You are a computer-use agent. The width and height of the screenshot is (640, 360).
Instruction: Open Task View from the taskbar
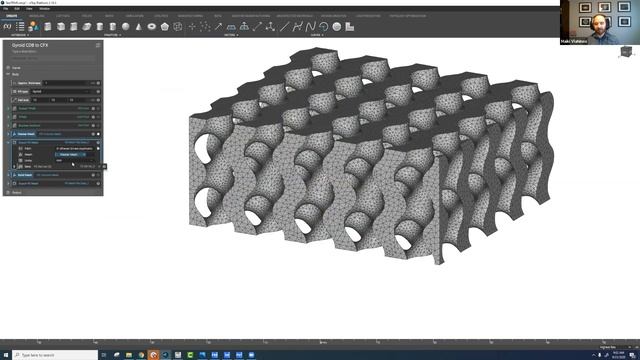click(104, 355)
